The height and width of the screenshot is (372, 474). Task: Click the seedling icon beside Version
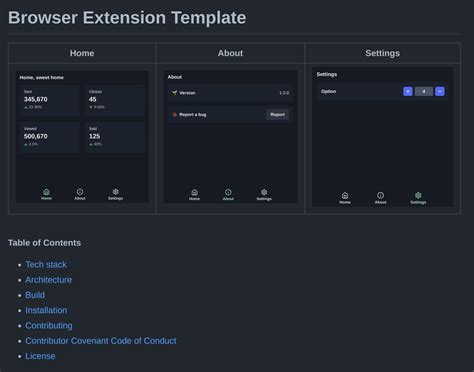click(x=174, y=93)
